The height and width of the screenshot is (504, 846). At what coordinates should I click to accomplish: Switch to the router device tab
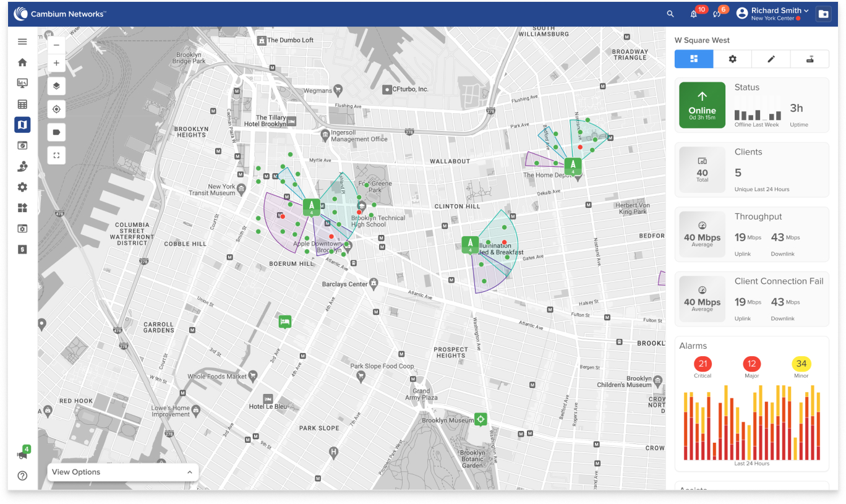click(810, 59)
